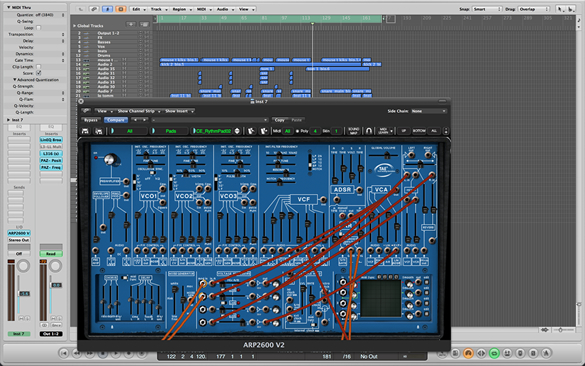
Task: Click the LinEQ Broa insert slot
Action: (x=51, y=140)
